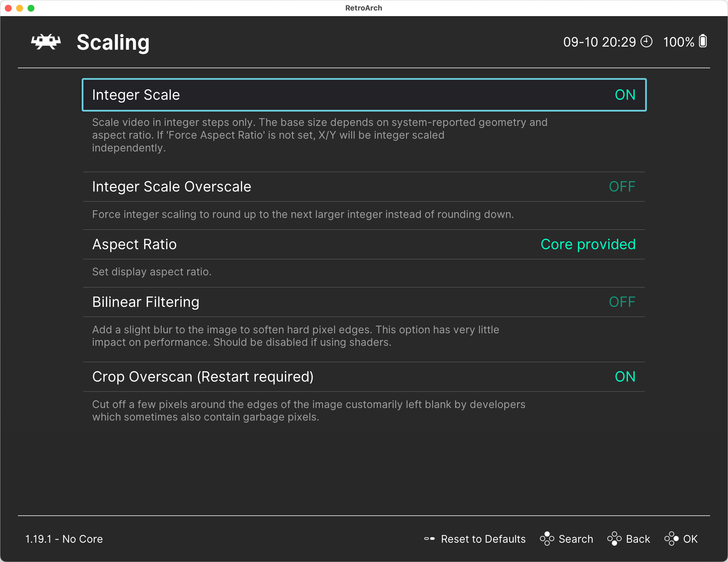Screen dimensions: 728x562
Task: Select the Bilinear Filtering entry
Action: (364, 302)
